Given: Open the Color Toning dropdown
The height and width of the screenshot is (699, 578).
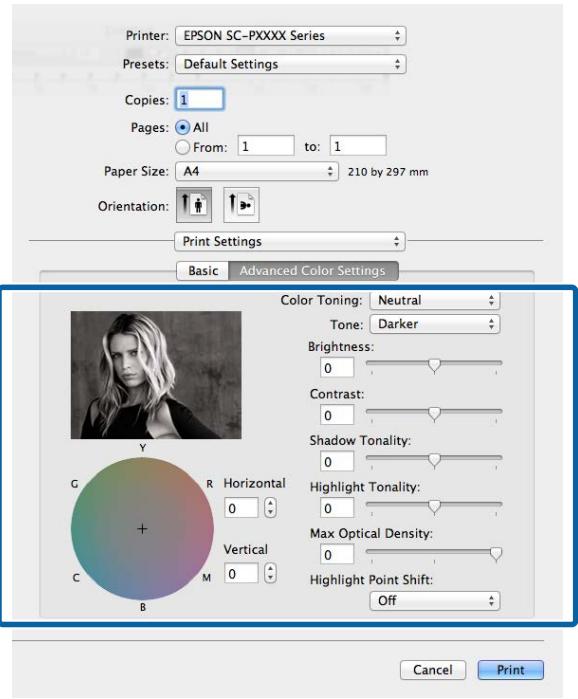Looking at the screenshot, I should 435,300.
